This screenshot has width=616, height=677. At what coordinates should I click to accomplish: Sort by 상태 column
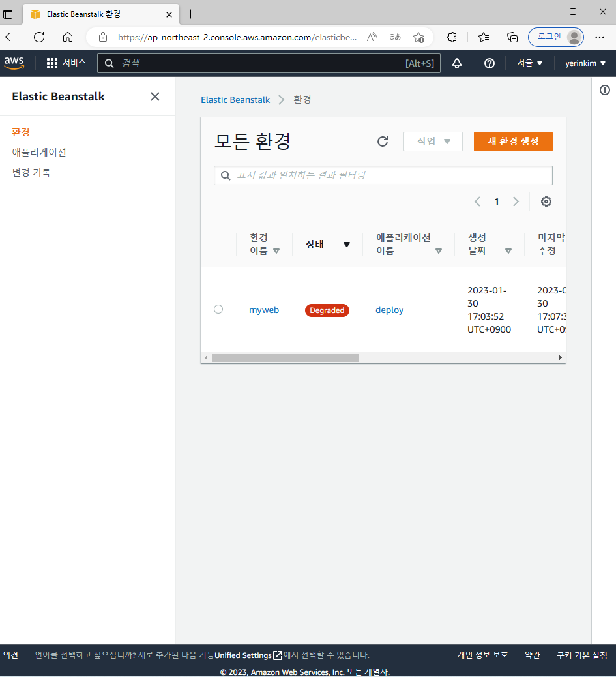point(328,245)
